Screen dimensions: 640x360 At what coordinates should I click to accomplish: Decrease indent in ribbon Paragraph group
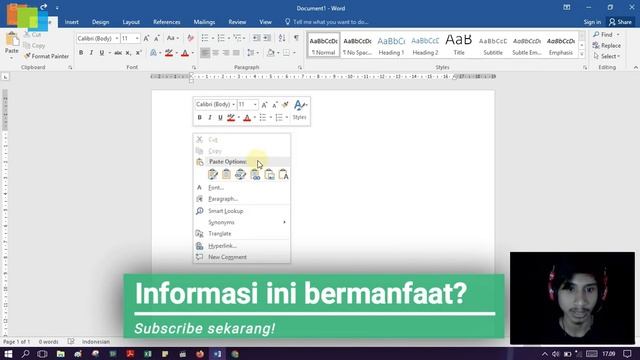pyautogui.click(x=256, y=38)
